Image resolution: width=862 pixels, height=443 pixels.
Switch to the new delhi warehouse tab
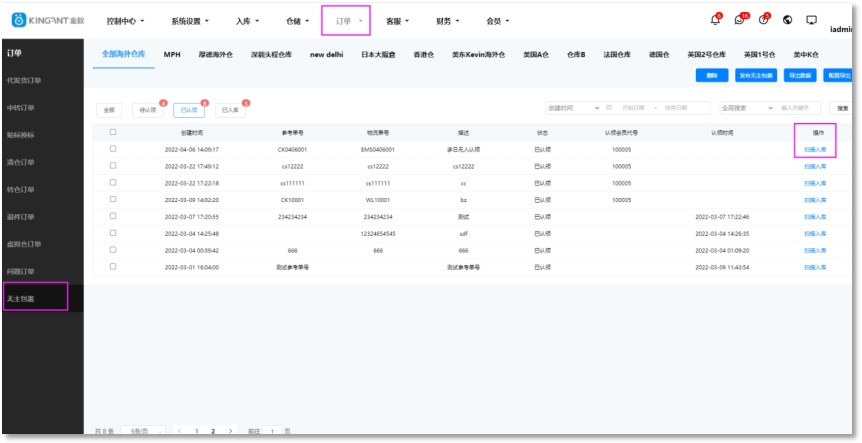pyautogui.click(x=327, y=54)
